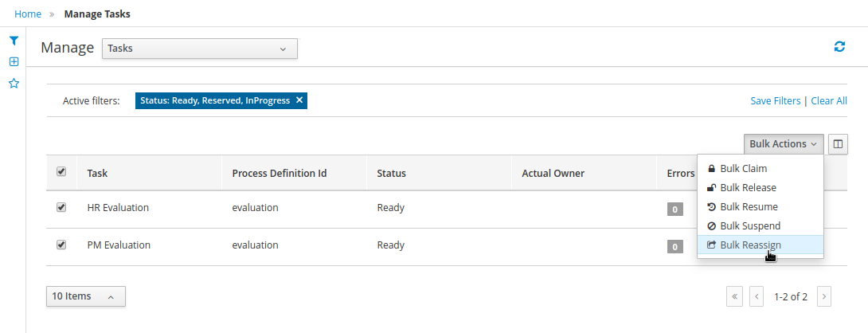Open the filter funnel icon in sidebar
Image resolution: width=868 pixels, height=333 pixels.
(x=14, y=41)
